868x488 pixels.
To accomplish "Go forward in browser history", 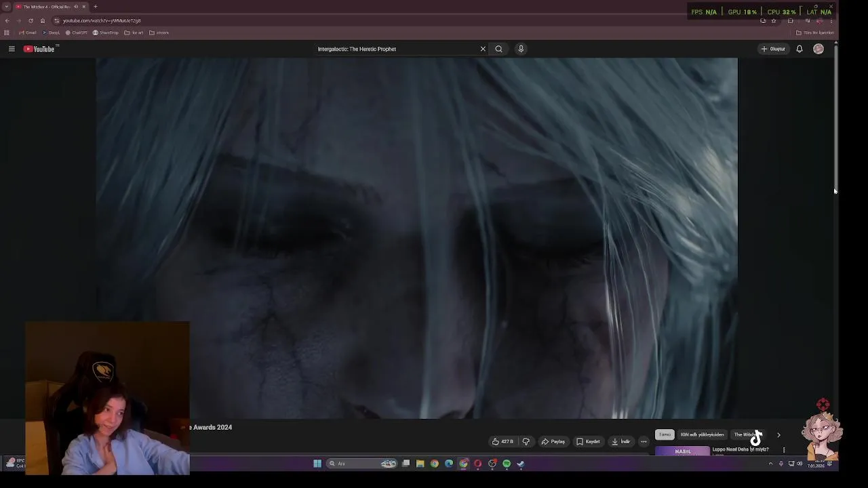I will coord(18,20).
